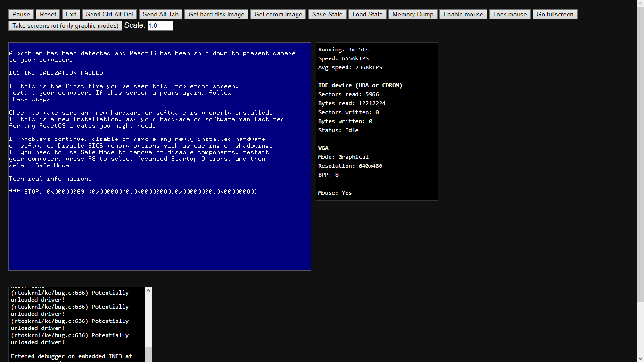
Task: Click the IO1_INITIALIZATION_FAILED error text
Action: tap(56, 73)
